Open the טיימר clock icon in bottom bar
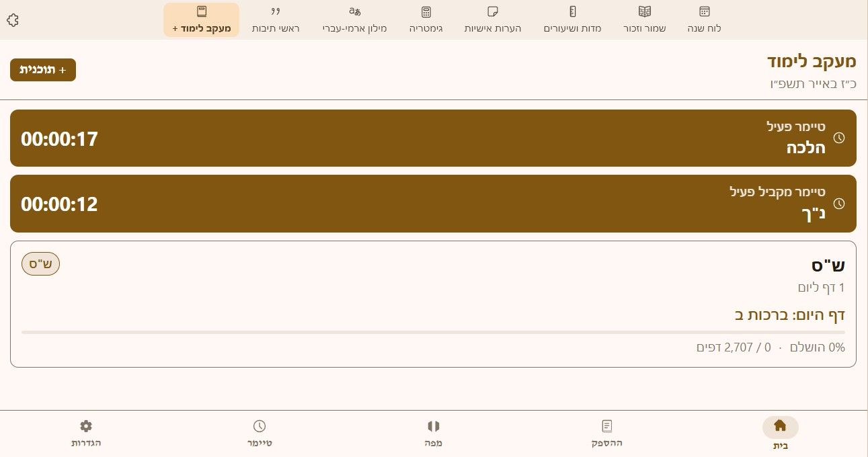 (x=260, y=426)
